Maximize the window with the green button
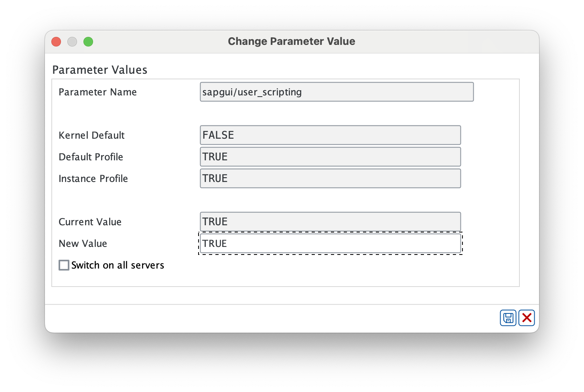 (x=88, y=42)
